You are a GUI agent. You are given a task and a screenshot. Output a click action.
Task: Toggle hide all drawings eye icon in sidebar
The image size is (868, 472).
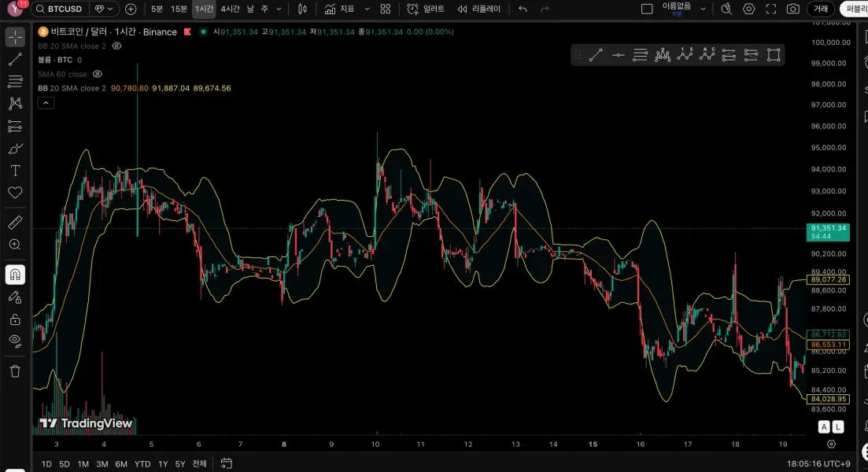[x=15, y=340]
